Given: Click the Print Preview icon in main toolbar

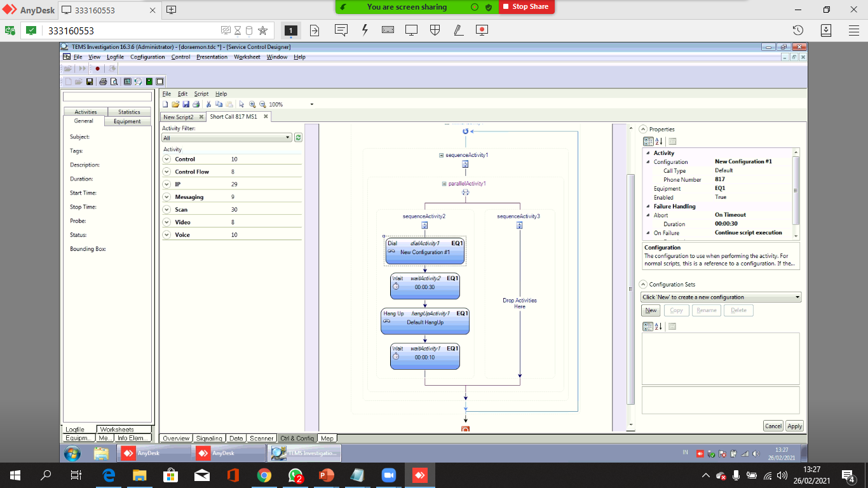Looking at the screenshot, I should click(114, 81).
